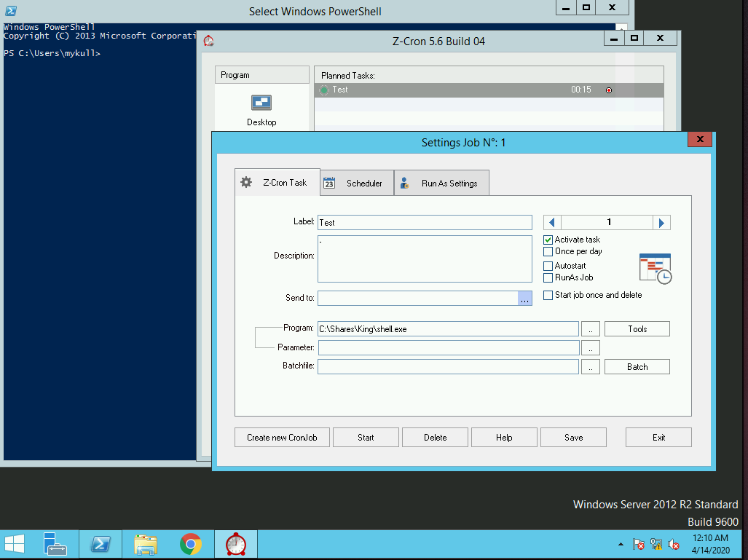Click the scheduler calendar-clock icon in settings
748x560 pixels.
(x=656, y=269)
